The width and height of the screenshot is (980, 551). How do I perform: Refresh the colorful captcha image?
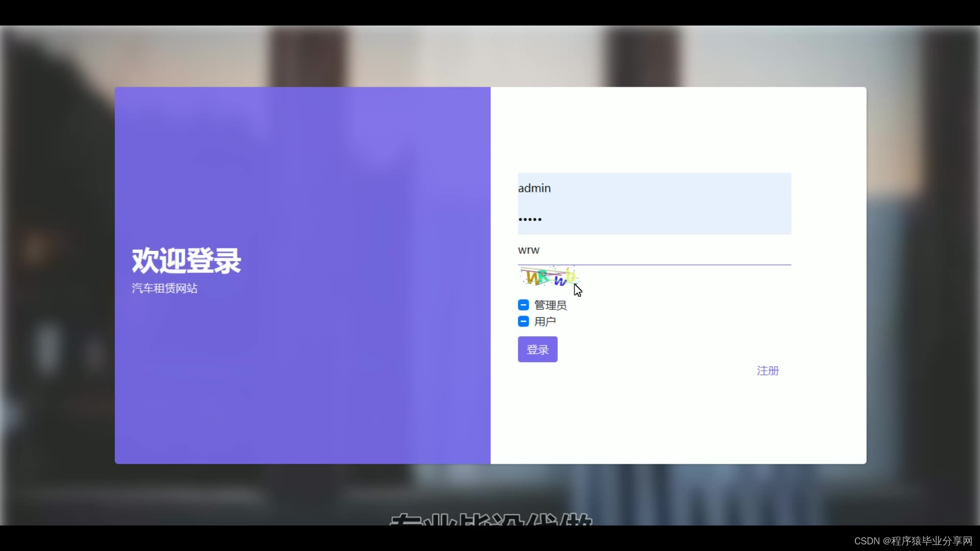tap(548, 277)
